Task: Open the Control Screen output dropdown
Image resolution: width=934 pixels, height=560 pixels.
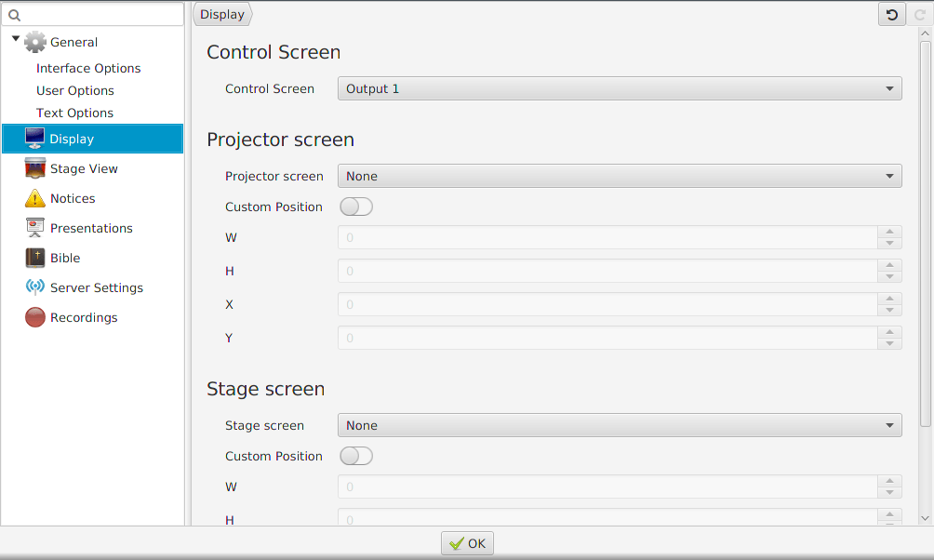Action: (619, 88)
